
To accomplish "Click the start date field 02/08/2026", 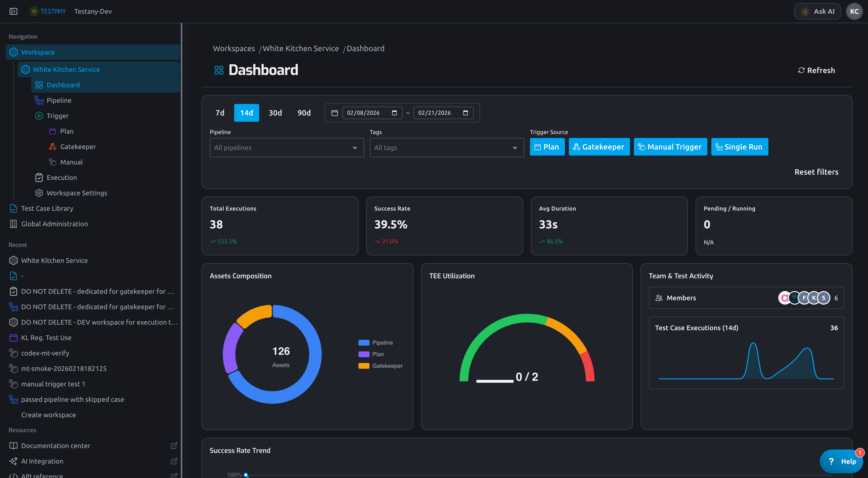I will click(372, 113).
